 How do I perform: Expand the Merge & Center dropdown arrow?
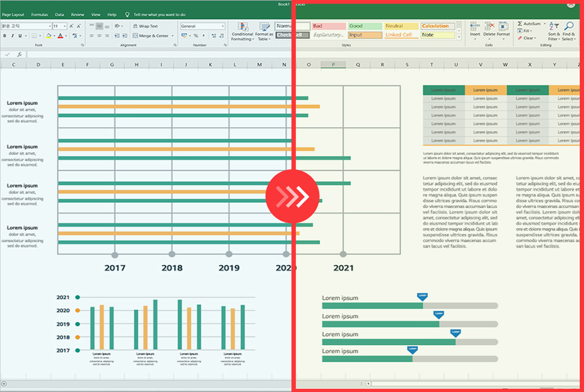tap(173, 36)
